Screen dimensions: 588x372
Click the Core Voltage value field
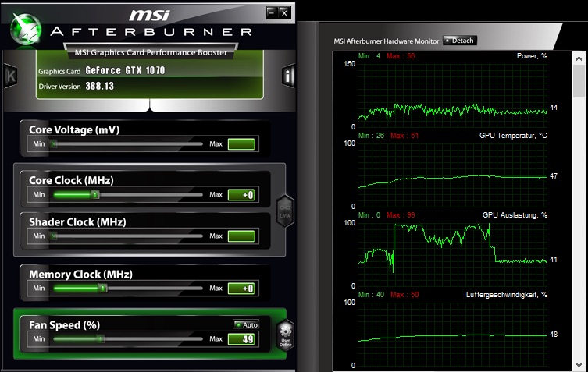[x=241, y=143]
